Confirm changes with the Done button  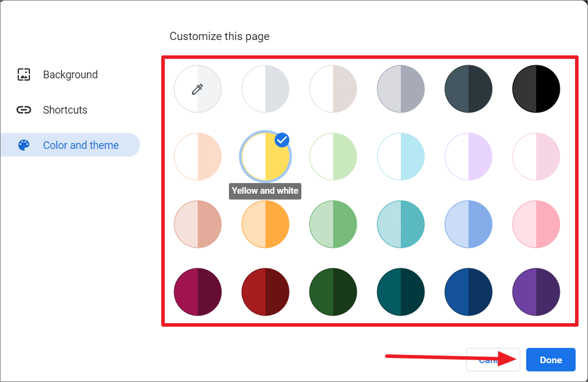(550, 360)
